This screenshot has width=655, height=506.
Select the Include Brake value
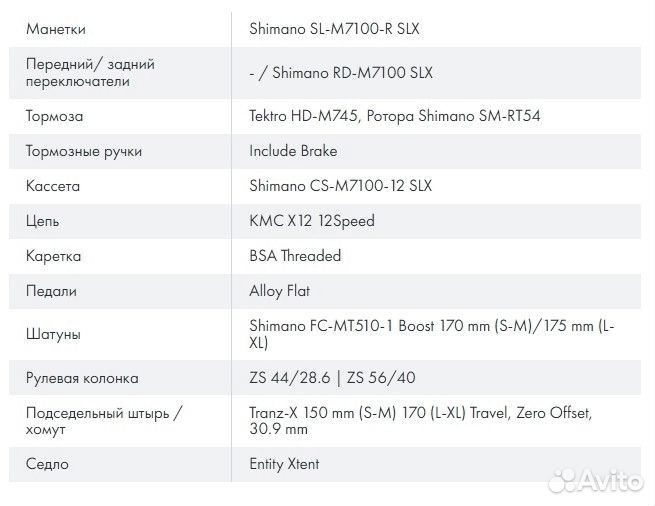tap(293, 151)
